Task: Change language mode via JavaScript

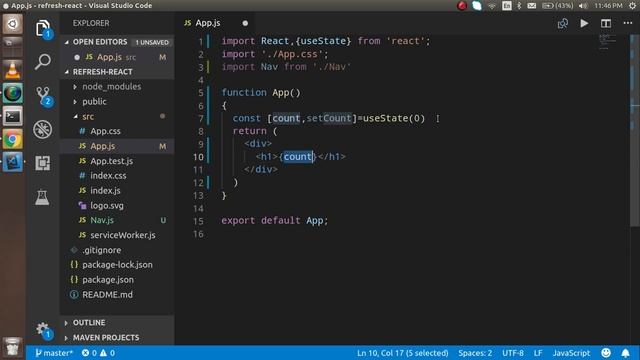Action: (571, 353)
